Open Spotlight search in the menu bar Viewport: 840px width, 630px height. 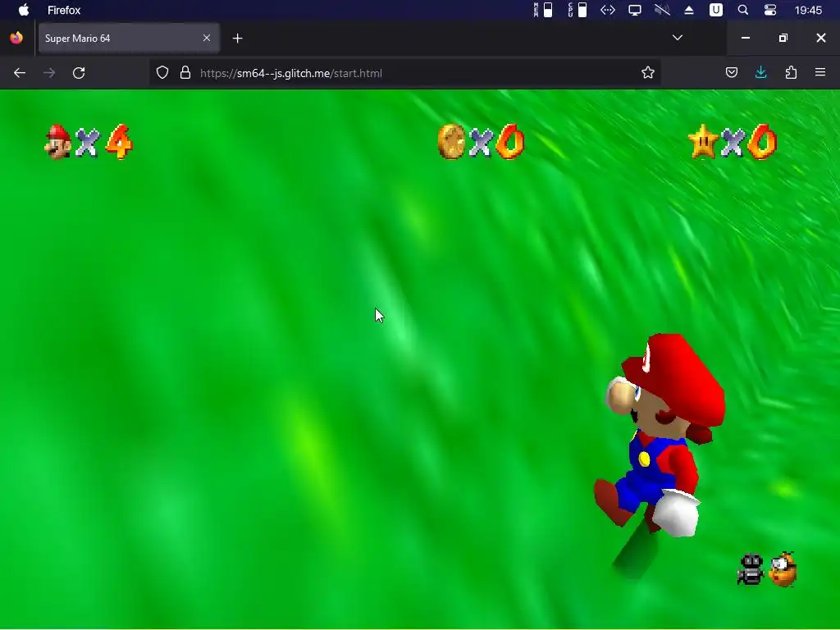[743, 10]
